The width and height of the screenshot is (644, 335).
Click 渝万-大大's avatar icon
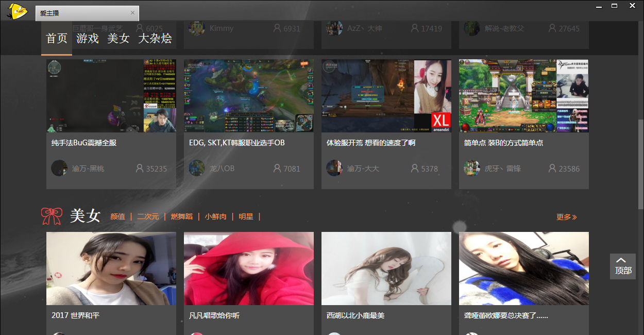pyautogui.click(x=334, y=168)
